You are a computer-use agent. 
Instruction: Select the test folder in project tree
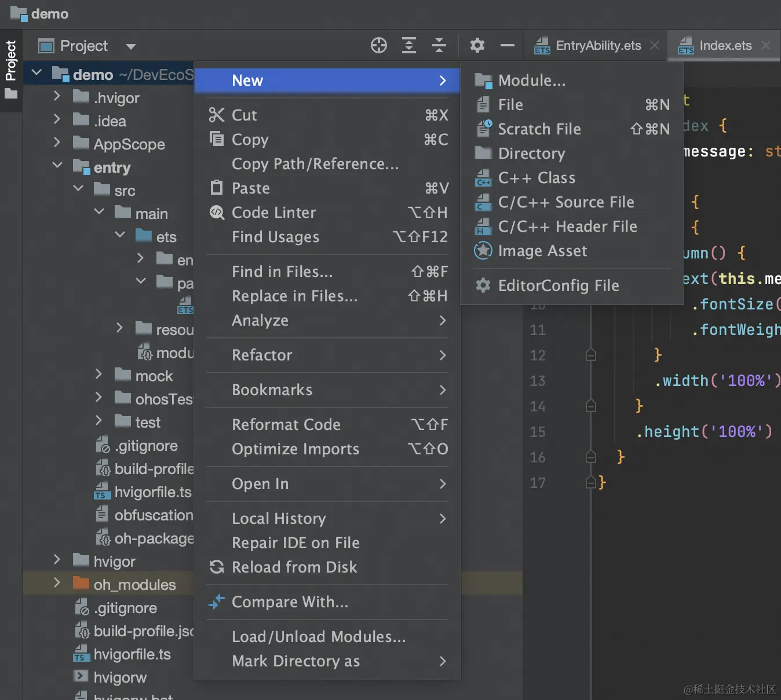pyautogui.click(x=148, y=422)
